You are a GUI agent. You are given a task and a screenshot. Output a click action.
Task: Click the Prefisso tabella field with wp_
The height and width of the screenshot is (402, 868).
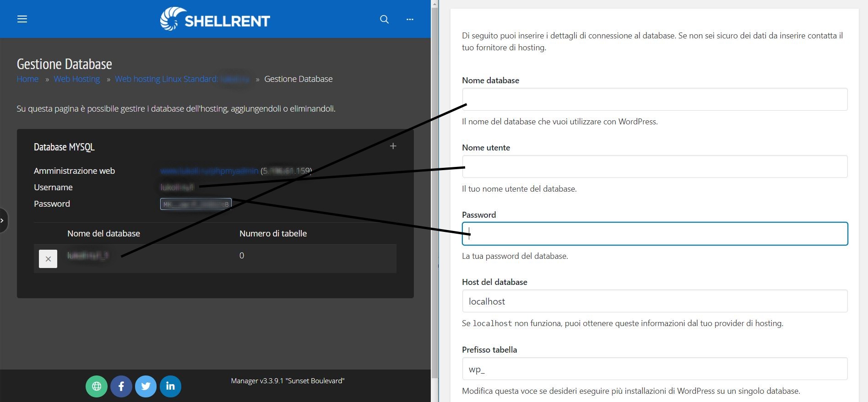655,369
